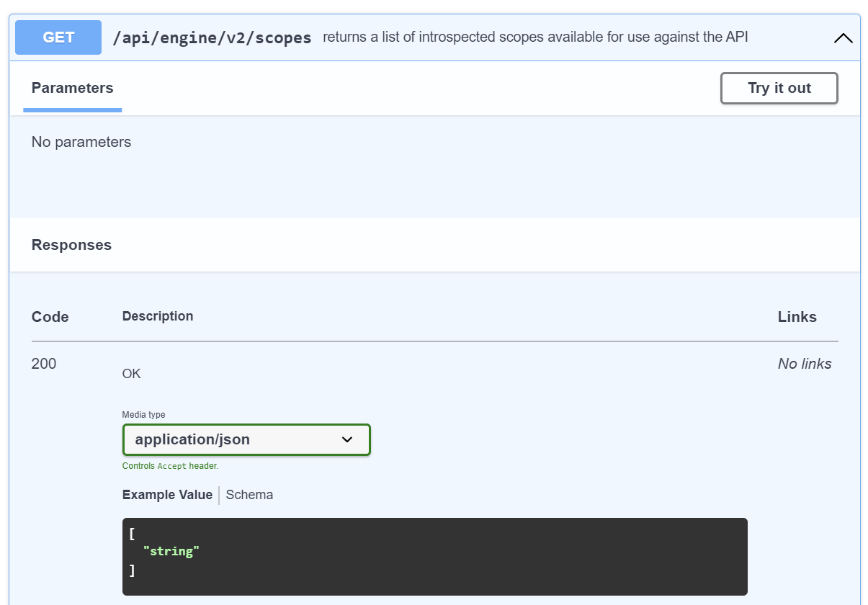The image size is (868, 605).
Task: Click the example JSON code block
Action: (435, 556)
